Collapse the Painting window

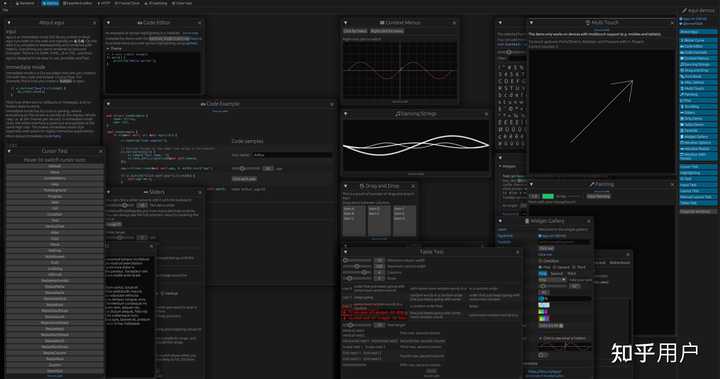coord(531,184)
